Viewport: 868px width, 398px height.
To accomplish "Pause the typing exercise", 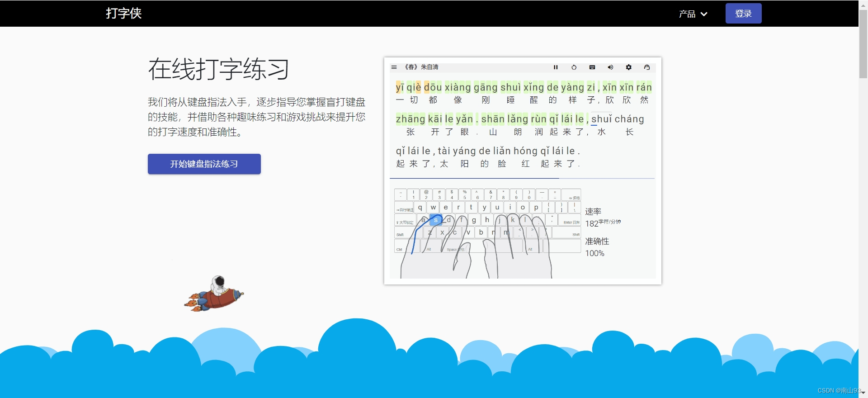I will (556, 67).
